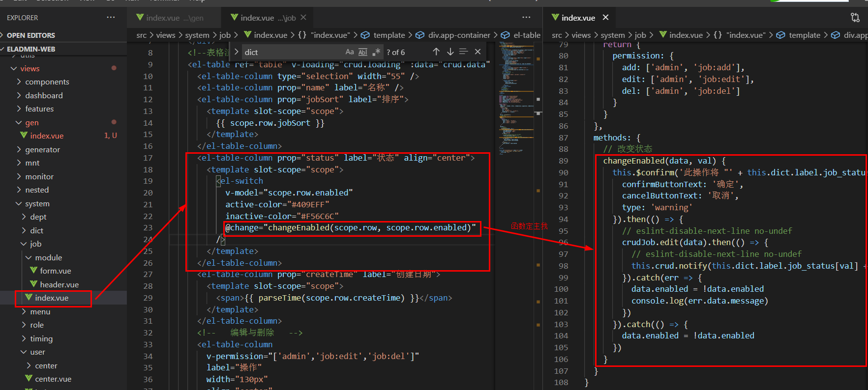Collapse the module folder
This screenshot has width=868, height=390.
pyautogui.click(x=63, y=257)
